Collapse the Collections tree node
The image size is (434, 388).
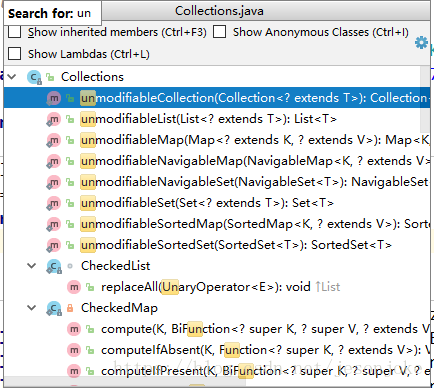click(12, 77)
